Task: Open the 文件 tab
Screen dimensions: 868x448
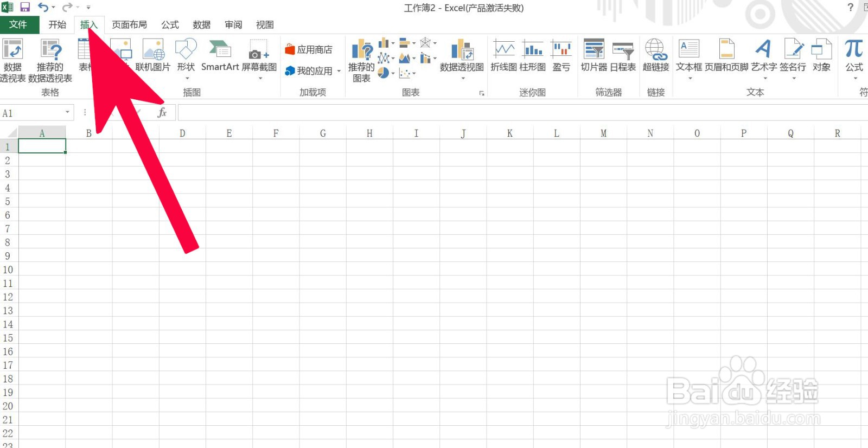Action: click(18, 24)
